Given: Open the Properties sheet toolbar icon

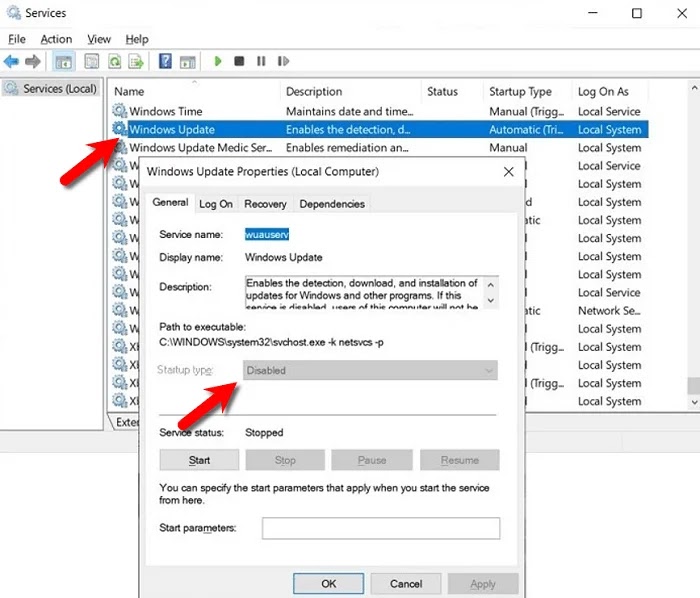Looking at the screenshot, I should (x=92, y=61).
